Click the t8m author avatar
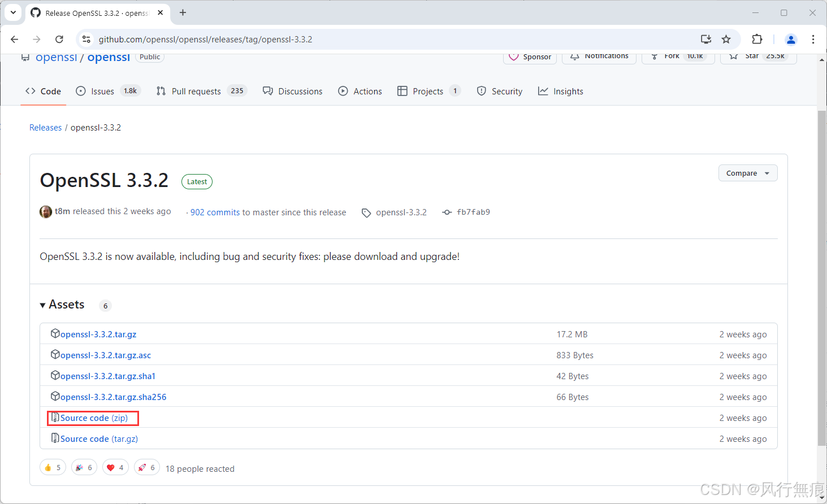Viewport: 827px width, 504px height. pyautogui.click(x=46, y=212)
